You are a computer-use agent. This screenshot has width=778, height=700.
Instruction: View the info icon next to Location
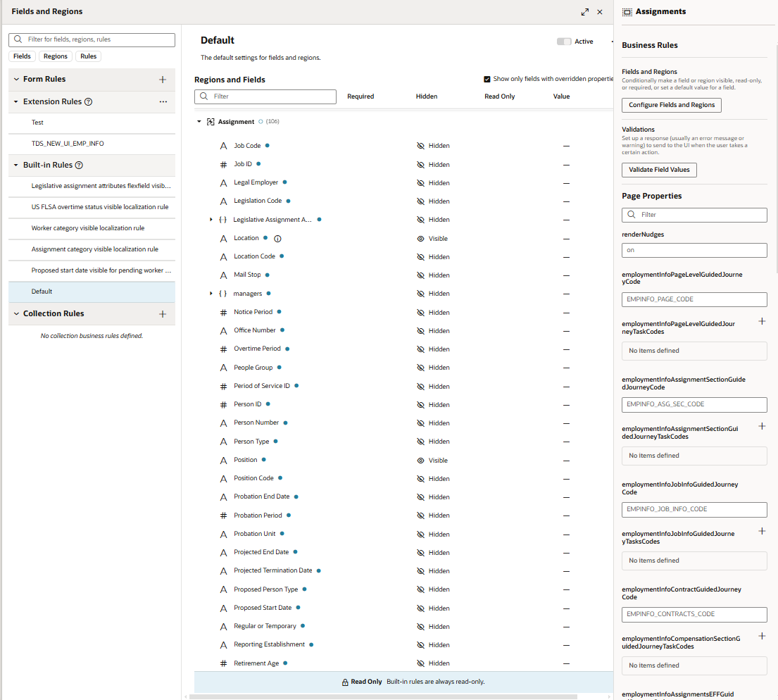(x=277, y=238)
